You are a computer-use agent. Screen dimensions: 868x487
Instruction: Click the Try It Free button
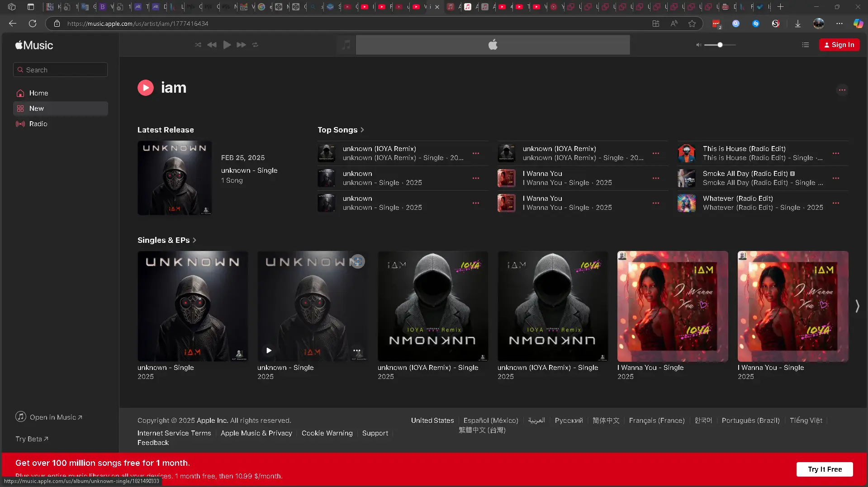(825, 469)
